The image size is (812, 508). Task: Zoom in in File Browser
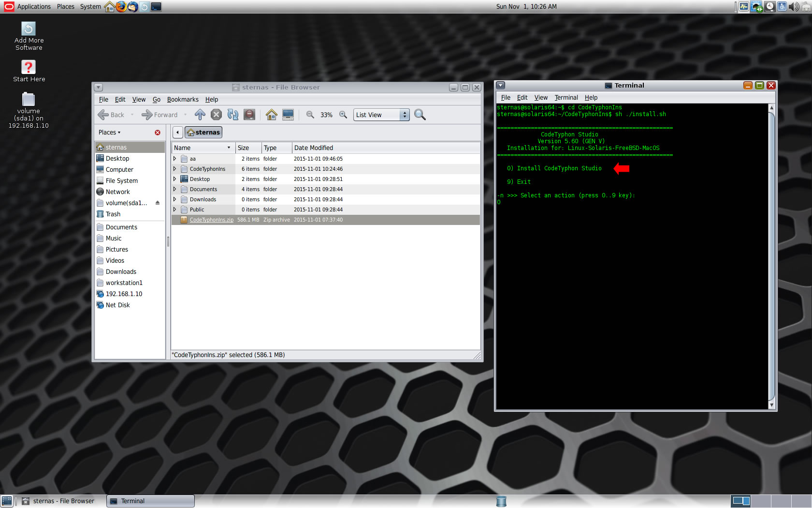343,115
